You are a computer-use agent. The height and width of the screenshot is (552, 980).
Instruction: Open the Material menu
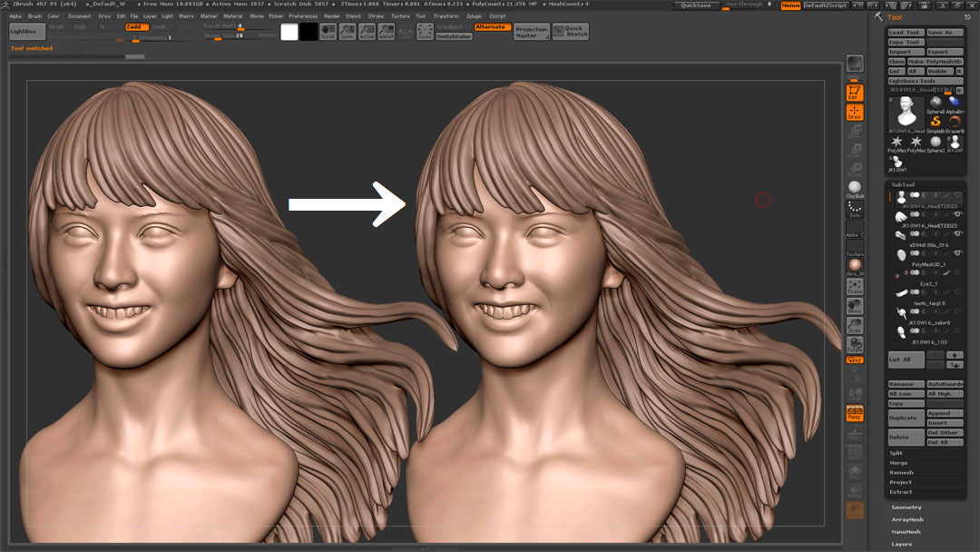click(233, 16)
